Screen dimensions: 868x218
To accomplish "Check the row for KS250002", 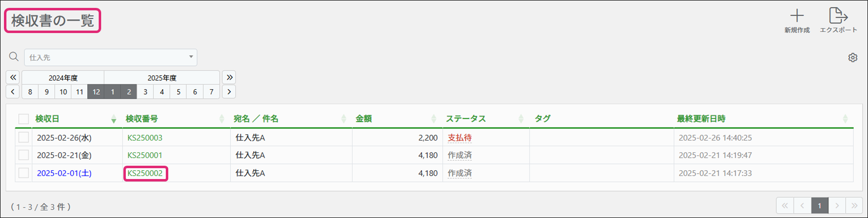I will pyautogui.click(x=24, y=173).
